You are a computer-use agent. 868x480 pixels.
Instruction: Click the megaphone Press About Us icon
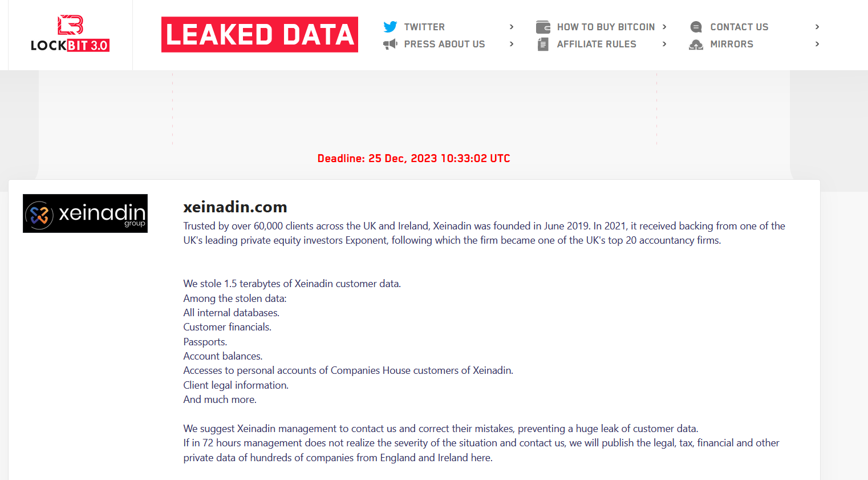click(x=390, y=44)
